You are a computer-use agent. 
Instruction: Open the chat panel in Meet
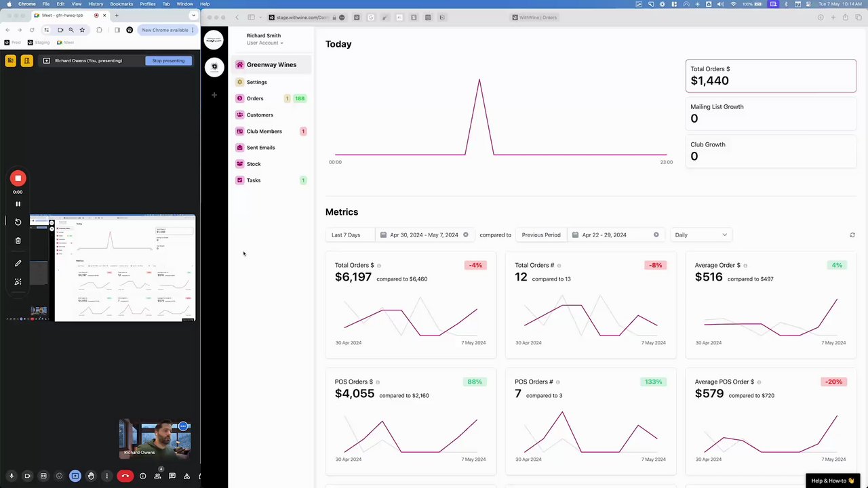coord(172,476)
